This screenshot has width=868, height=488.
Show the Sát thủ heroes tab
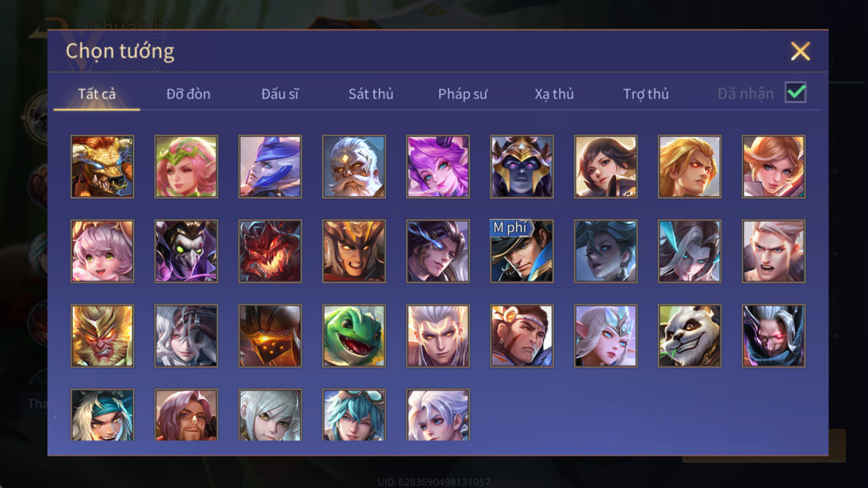(371, 94)
